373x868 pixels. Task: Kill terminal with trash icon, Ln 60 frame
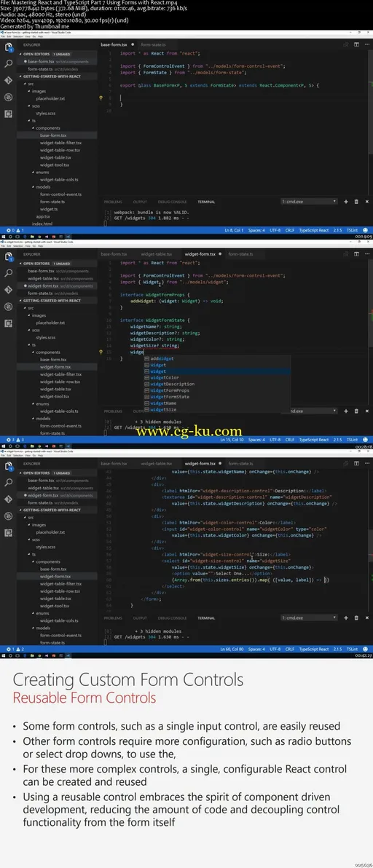tap(356, 618)
